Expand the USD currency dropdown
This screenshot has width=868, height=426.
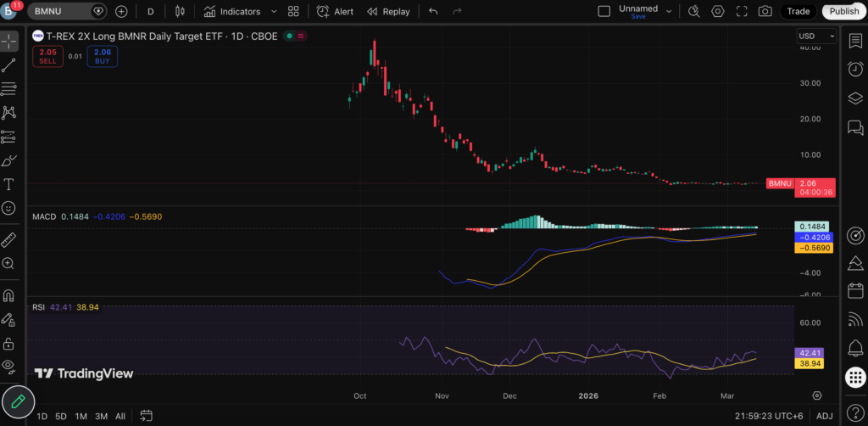(x=815, y=36)
